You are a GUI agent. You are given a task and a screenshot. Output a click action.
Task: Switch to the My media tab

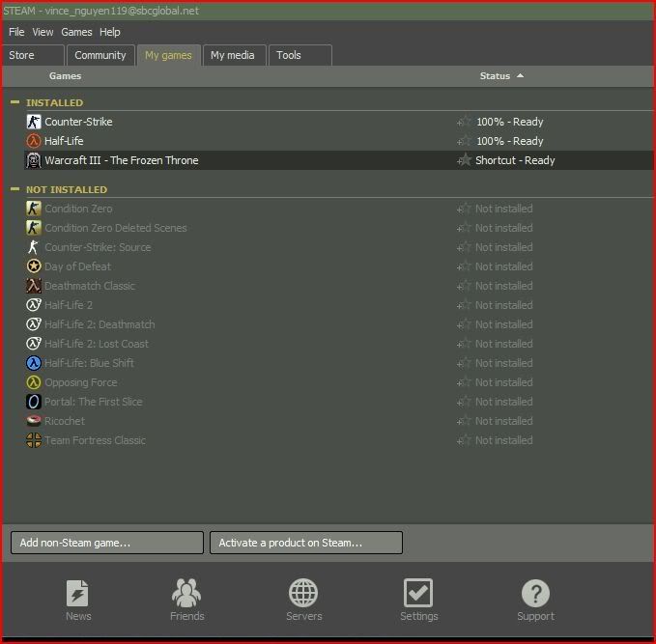[x=234, y=55]
